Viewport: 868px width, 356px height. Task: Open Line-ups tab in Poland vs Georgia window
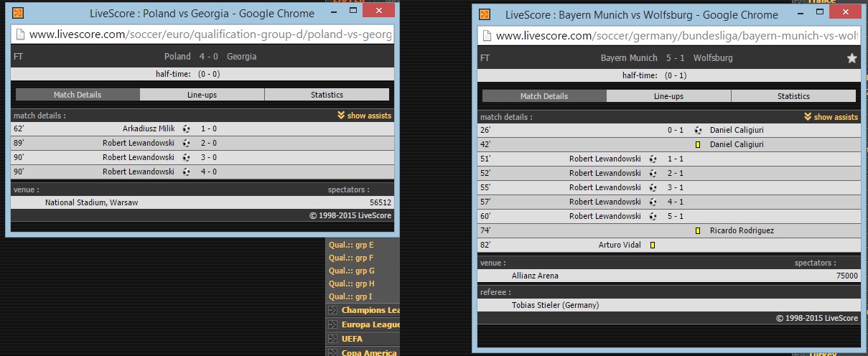tap(202, 95)
